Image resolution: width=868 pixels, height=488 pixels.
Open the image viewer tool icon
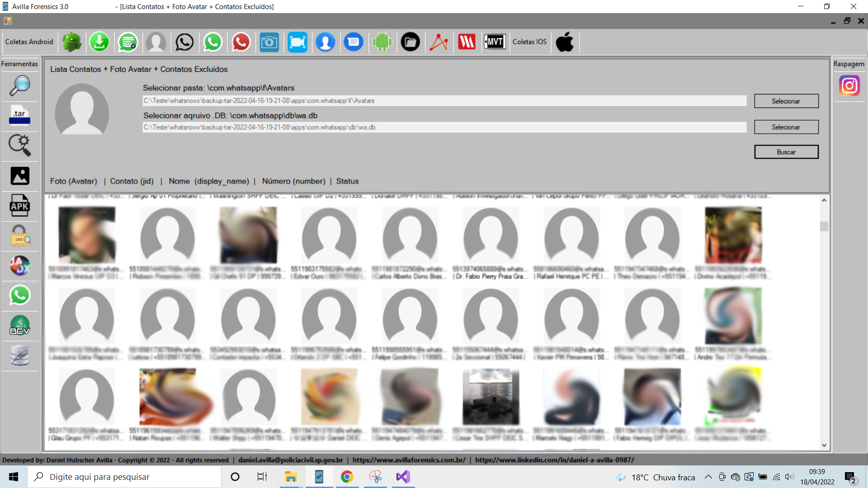pos(20,176)
